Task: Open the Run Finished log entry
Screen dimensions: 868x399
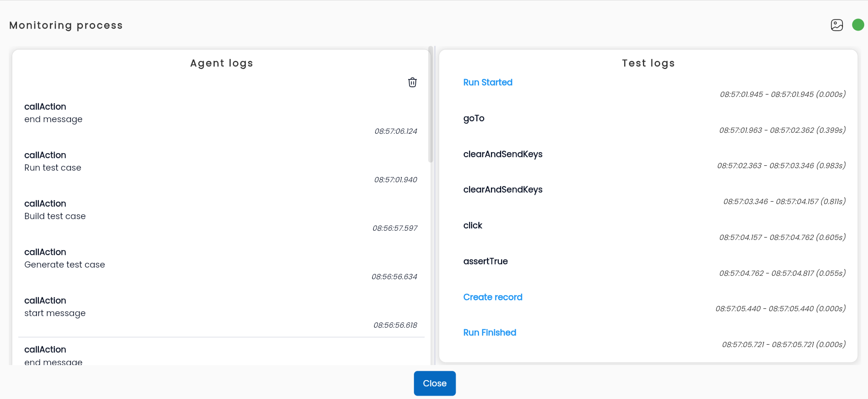Action: pos(489,333)
